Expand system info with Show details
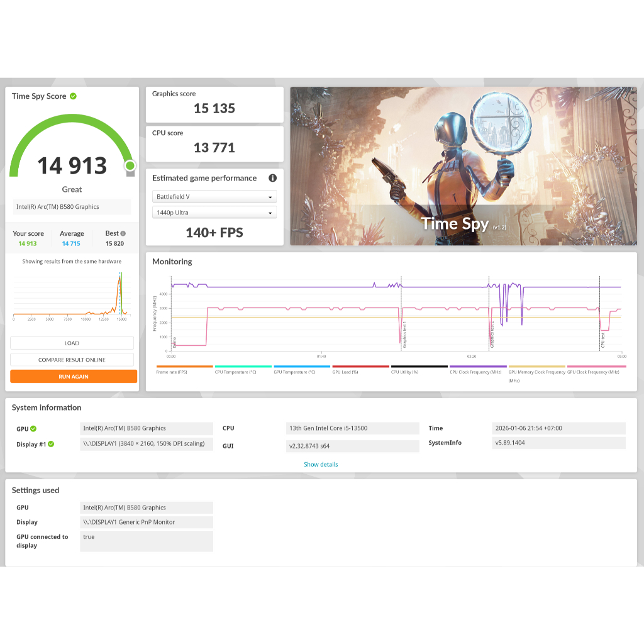Image resolution: width=644 pixels, height=644 pixels. [321, 465]
